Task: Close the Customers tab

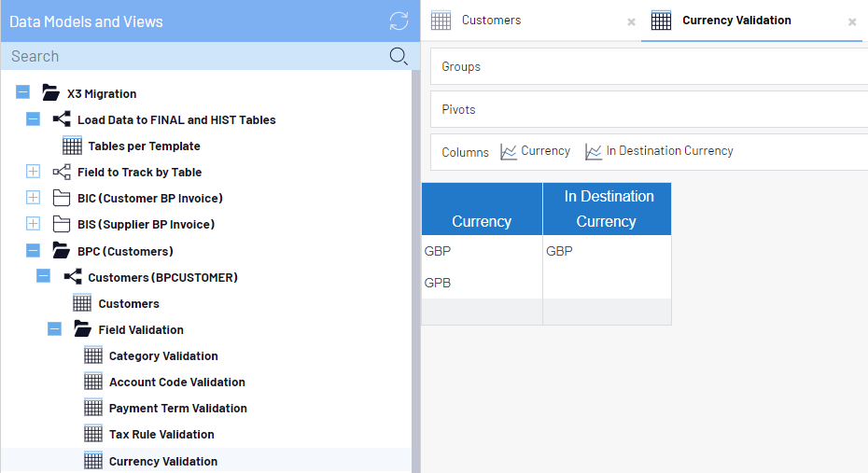Action: (631, 21)
